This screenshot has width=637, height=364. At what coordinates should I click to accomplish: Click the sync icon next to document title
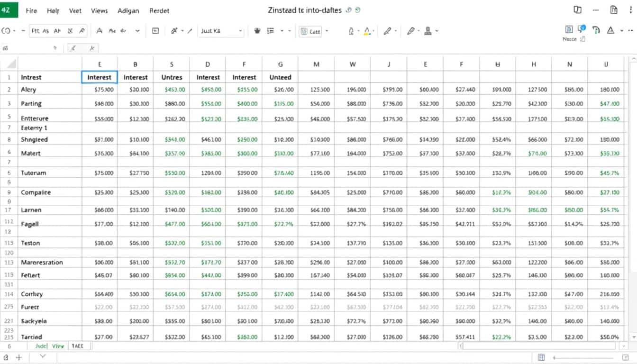(x=349, y=10)
